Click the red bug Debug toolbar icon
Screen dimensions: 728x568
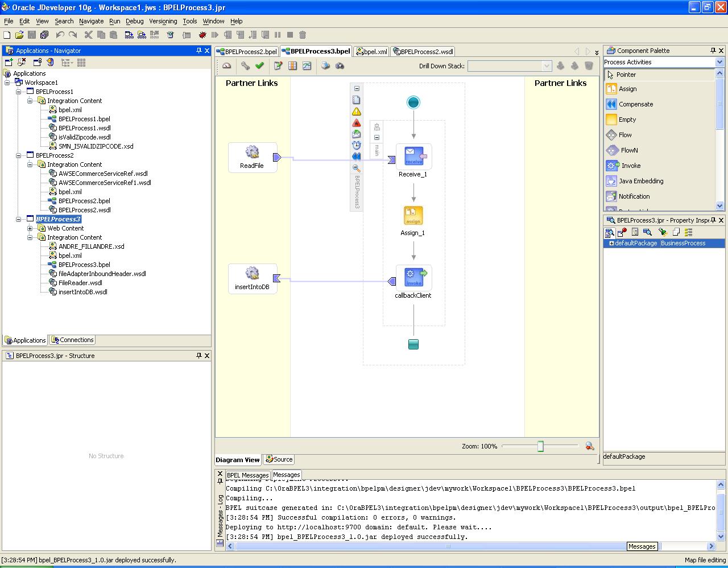202,35
